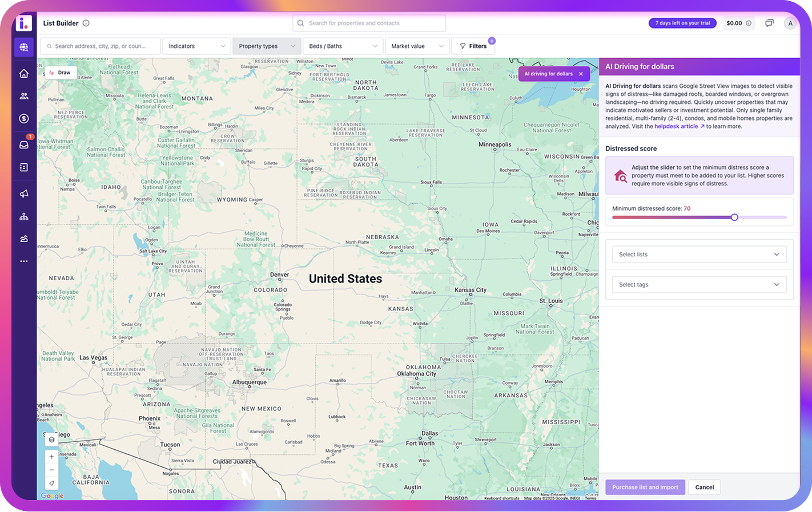The height and width of the screenshot is (512, 812).
Task: Click the AI driving for dollars chip label
Action: (x=549, y=74)
